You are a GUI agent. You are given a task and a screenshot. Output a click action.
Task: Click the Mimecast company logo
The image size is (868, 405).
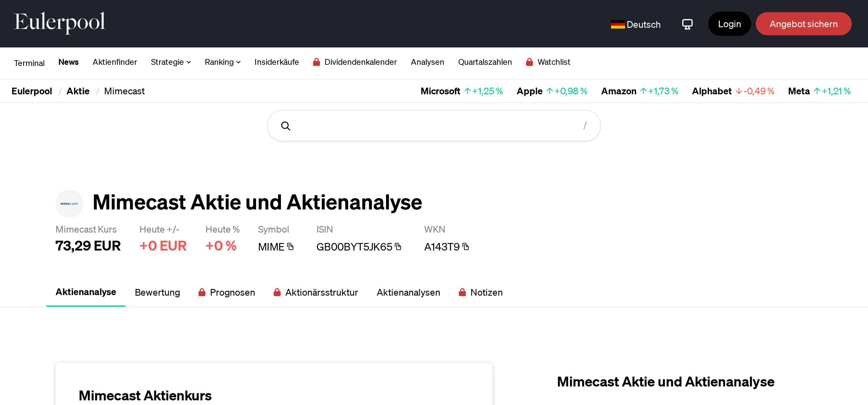(x=69, y=203)
